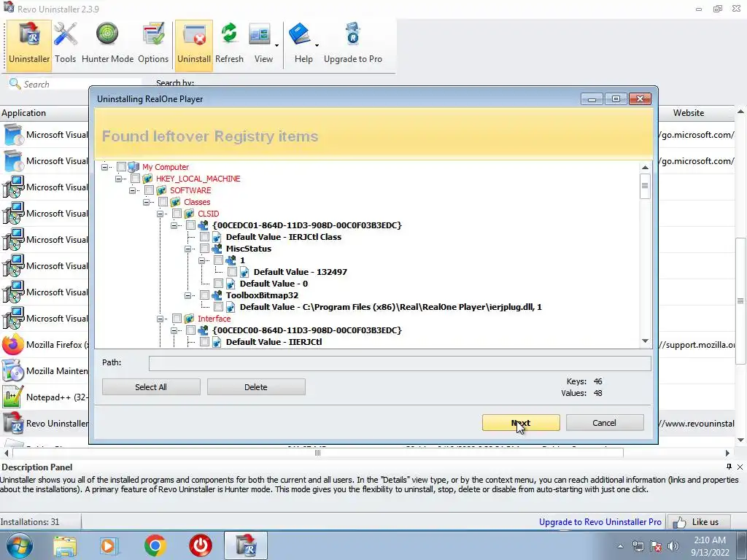Check the Interface key checkbox
747x560 pixels.
click(177, 319)
